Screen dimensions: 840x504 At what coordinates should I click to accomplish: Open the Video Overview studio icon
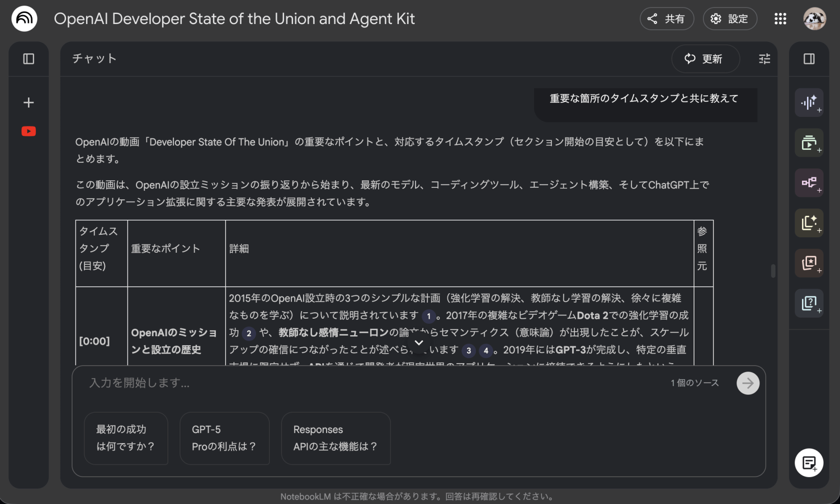(808, 143)
